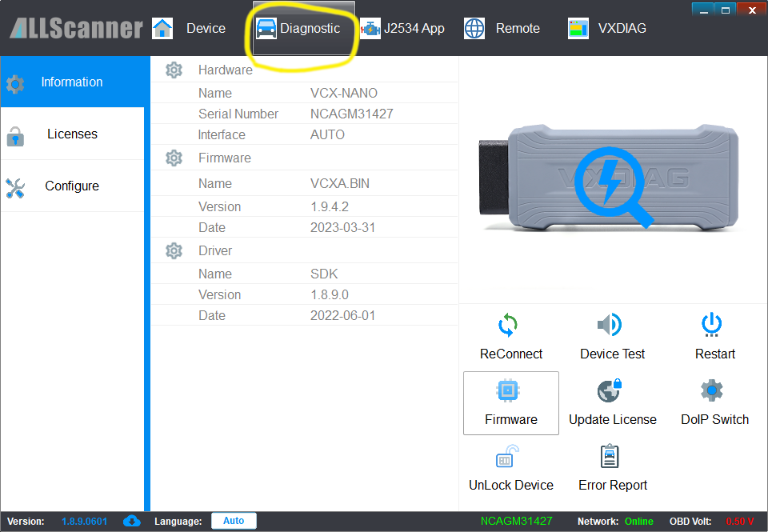Click the ReConnect refresh arrows icon
The width and height of the screenshot is (768, 532).
coord(510,325)
